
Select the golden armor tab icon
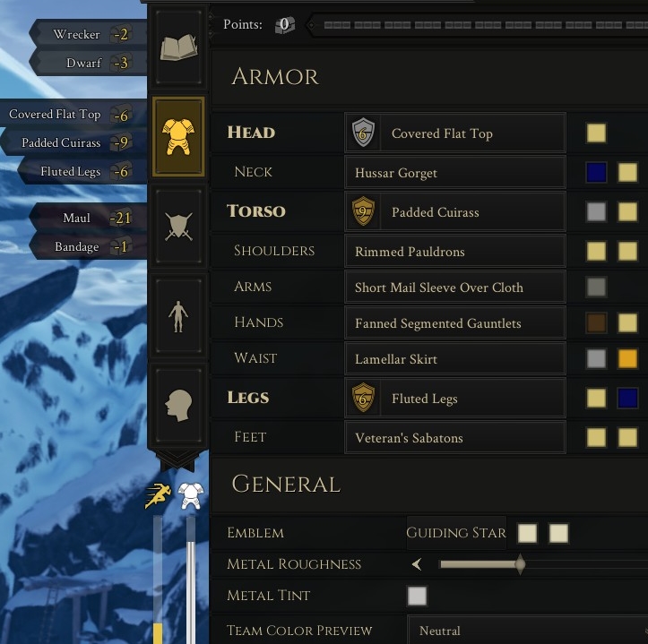pyautogui.click(x=178, y=137)
